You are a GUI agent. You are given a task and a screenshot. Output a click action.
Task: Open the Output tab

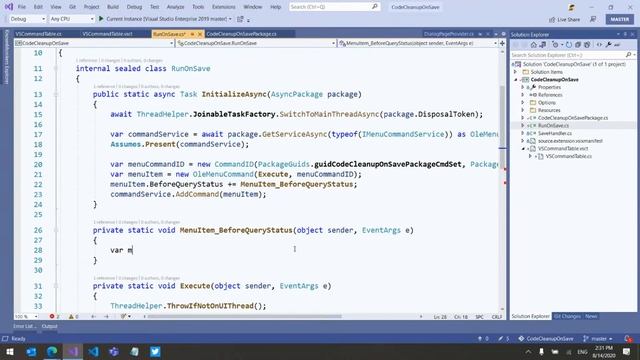[50, 326]
